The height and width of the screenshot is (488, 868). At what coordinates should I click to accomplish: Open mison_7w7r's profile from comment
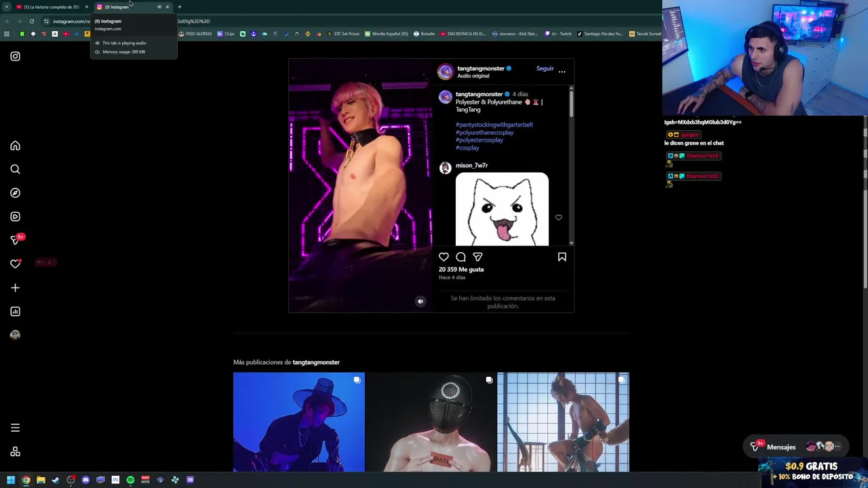coord(471,165)
